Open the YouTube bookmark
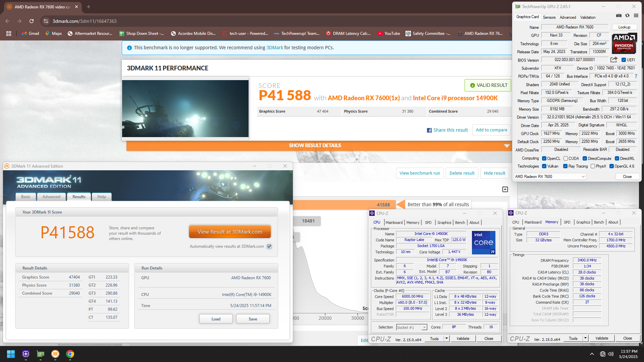Viewport: 644px width, 362px height. pyautogui.click(x=389, y=34)
